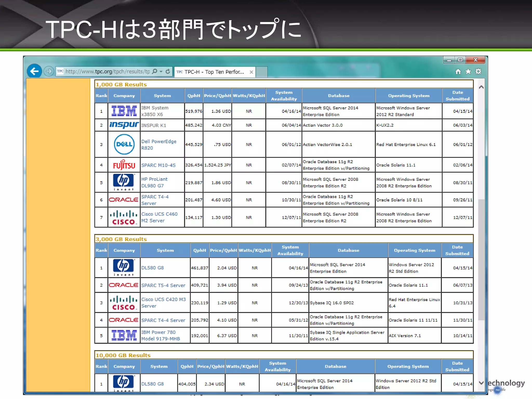Click the 3,000 GB Results heading

[121, 239]
